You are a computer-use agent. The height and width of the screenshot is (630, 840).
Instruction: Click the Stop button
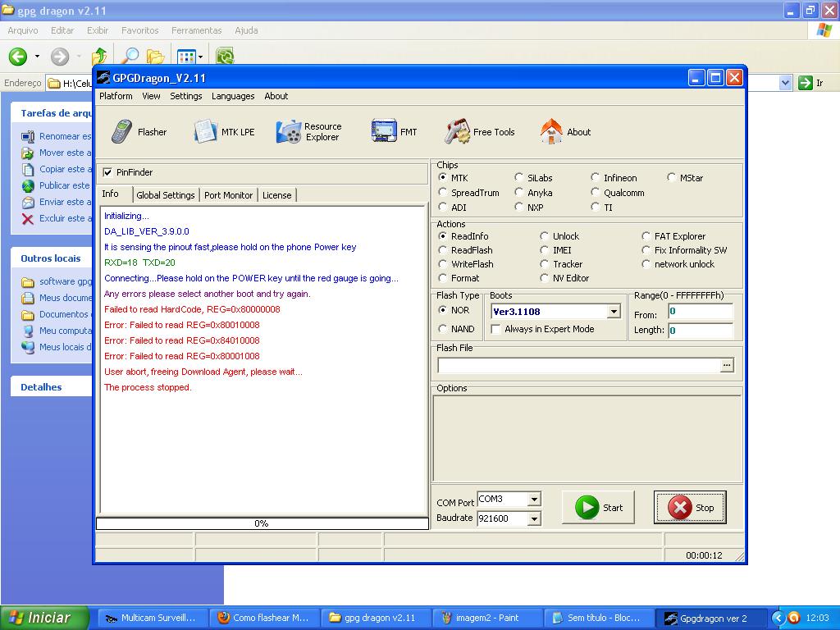pyautogui.click(x=690, y=507)
